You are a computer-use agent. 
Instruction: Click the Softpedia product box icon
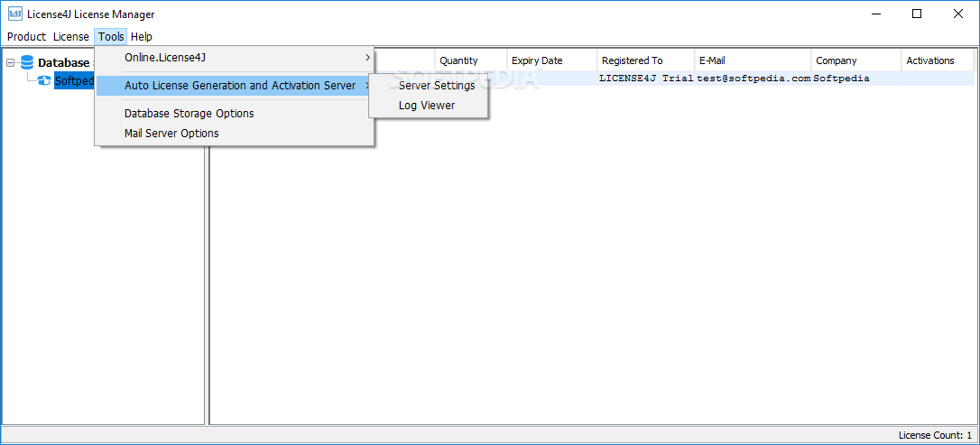click(x=44, y=80)
